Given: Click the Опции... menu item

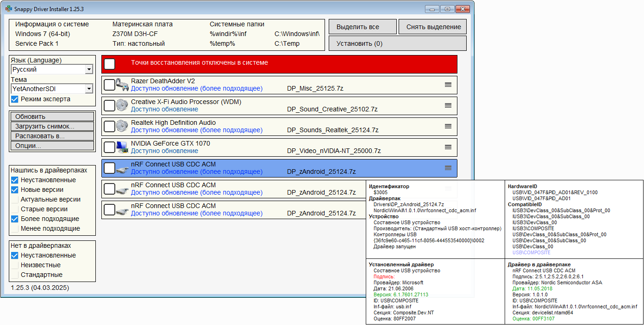Looking at the screenshot, I should (52, 146).
